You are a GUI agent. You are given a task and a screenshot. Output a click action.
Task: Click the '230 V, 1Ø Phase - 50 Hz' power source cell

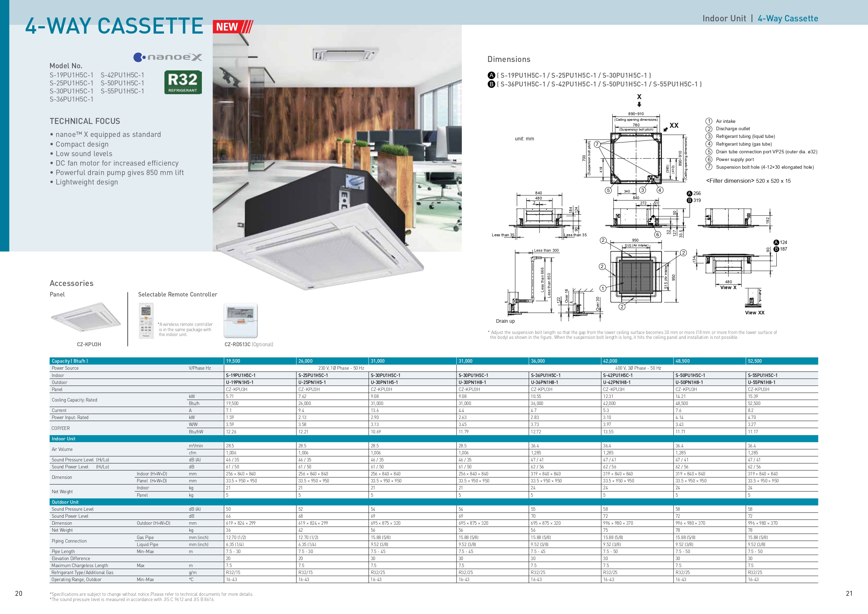341,368
